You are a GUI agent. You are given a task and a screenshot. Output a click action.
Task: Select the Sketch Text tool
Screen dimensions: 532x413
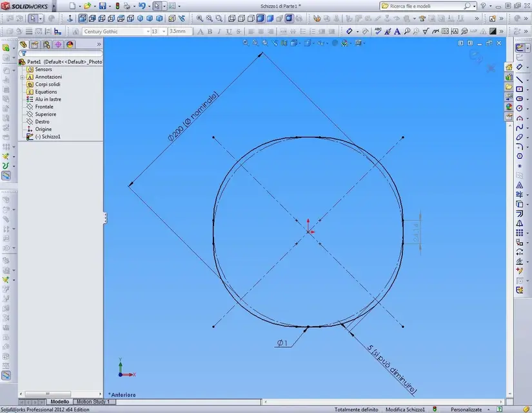520,185
